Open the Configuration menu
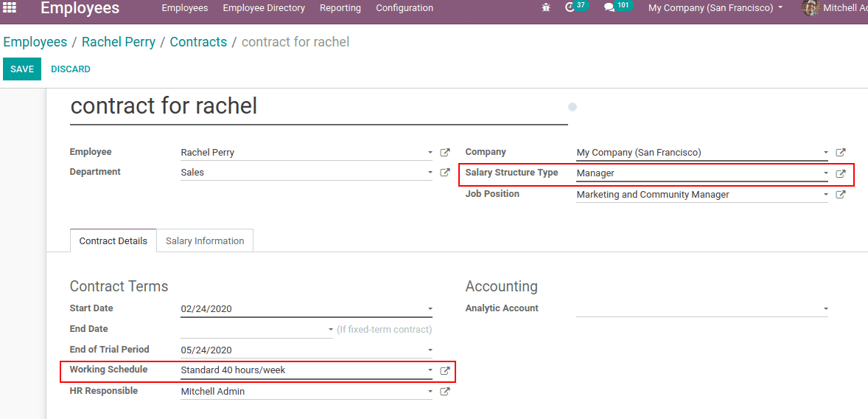 pos(405,8)
